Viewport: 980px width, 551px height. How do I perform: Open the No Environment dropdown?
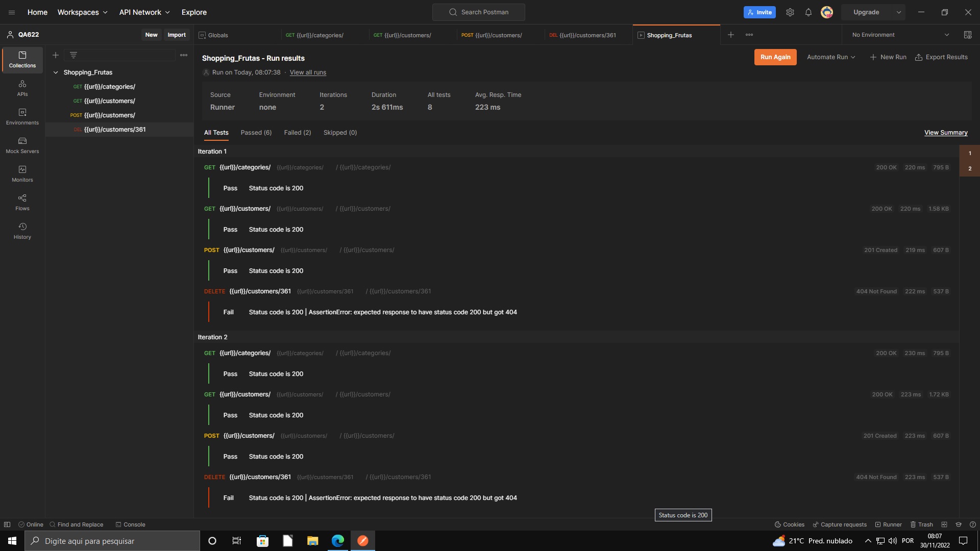(898, 35)
